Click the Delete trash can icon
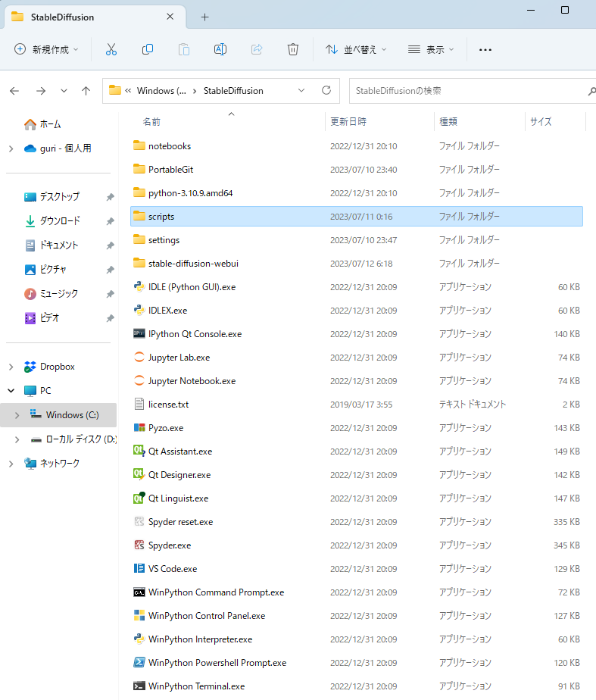Image resolution: width=596 pixels, height=700 pixels. point(293,49)
